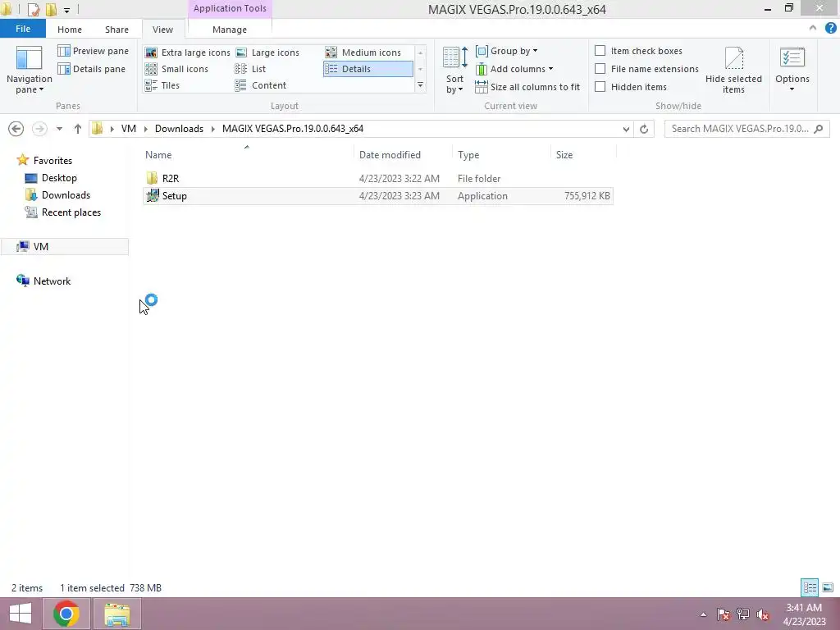840x630 pixels.
Task: Enable Hidden items checkbox
Action: (x=600, y=87)
